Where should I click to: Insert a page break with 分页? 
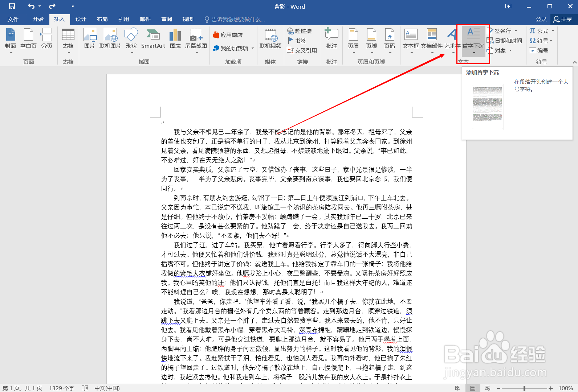click(46, 38)
